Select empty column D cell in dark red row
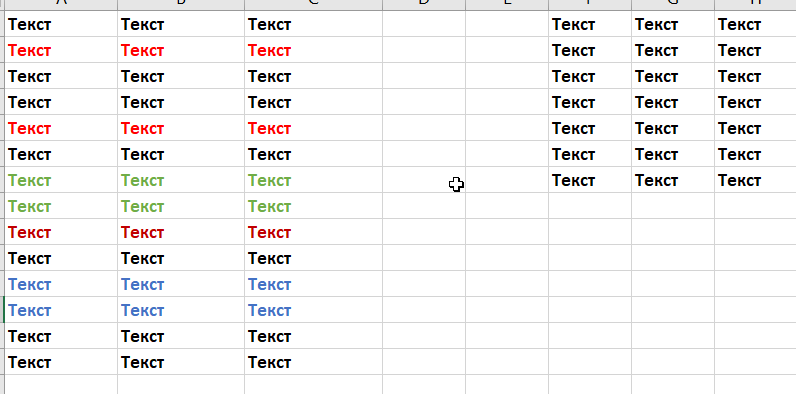 tap(423, 232)
